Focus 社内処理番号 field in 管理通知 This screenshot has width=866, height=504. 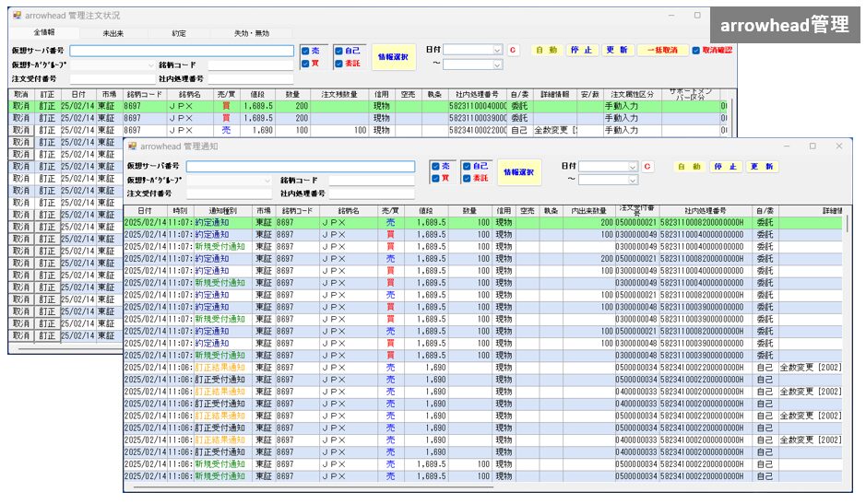[372, 193]
